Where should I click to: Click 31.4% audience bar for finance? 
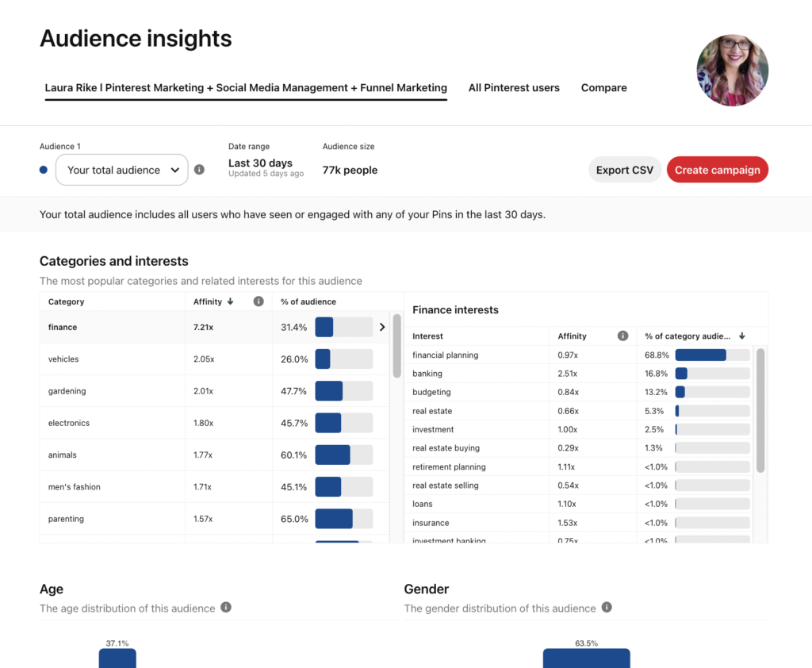click(x=344, y=327)
